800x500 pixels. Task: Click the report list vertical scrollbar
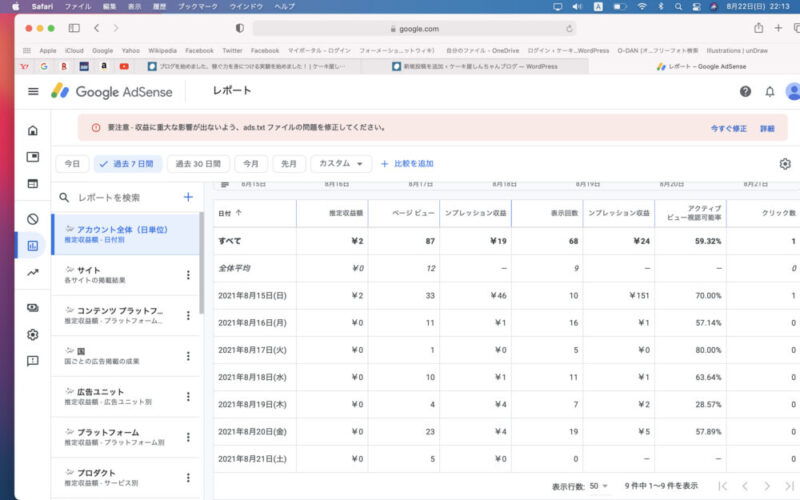click(x=202, y=263)
